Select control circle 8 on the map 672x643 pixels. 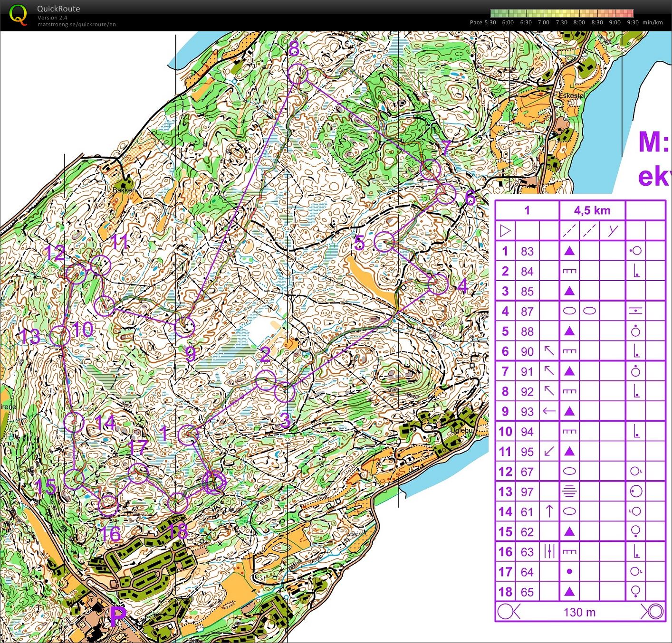(x=298, y=74)
